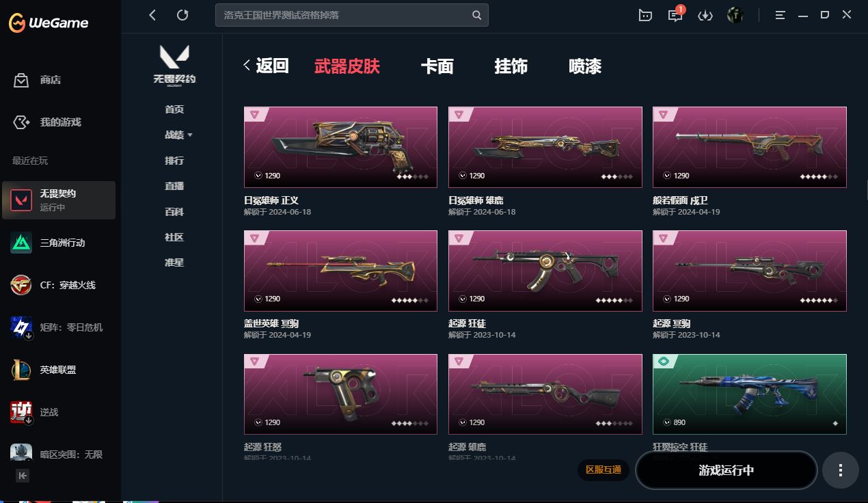Select 英雄联盟 game icon in sidebar

[21, 370]
